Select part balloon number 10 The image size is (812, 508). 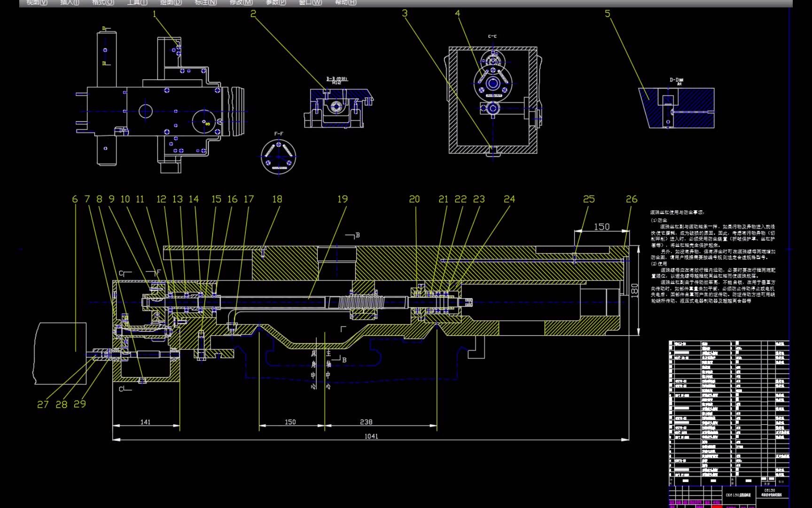click(x=125, y=199)
